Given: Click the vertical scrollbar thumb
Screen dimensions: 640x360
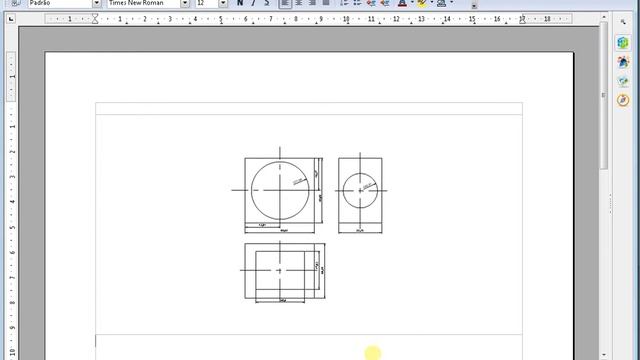Looking at the screenshot, I should tap(604, 95).
